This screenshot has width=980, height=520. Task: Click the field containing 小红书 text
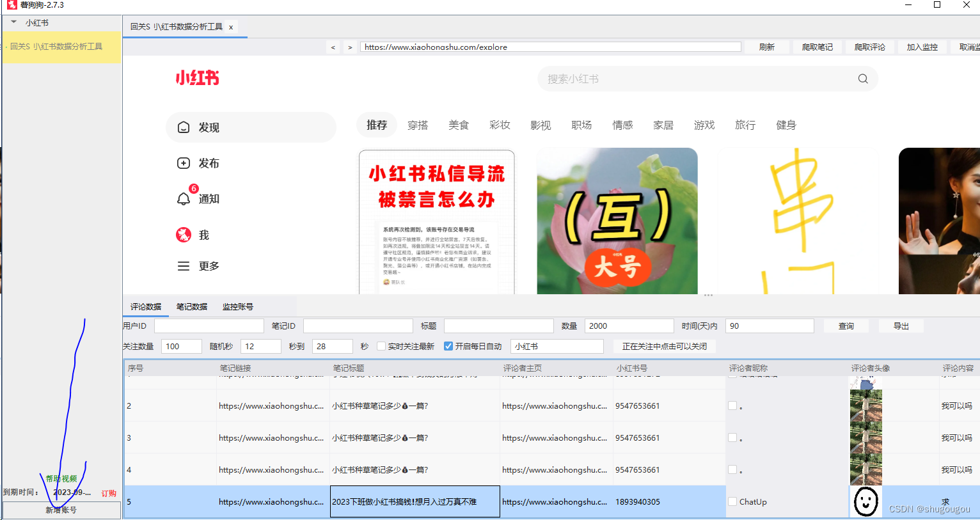557,346
